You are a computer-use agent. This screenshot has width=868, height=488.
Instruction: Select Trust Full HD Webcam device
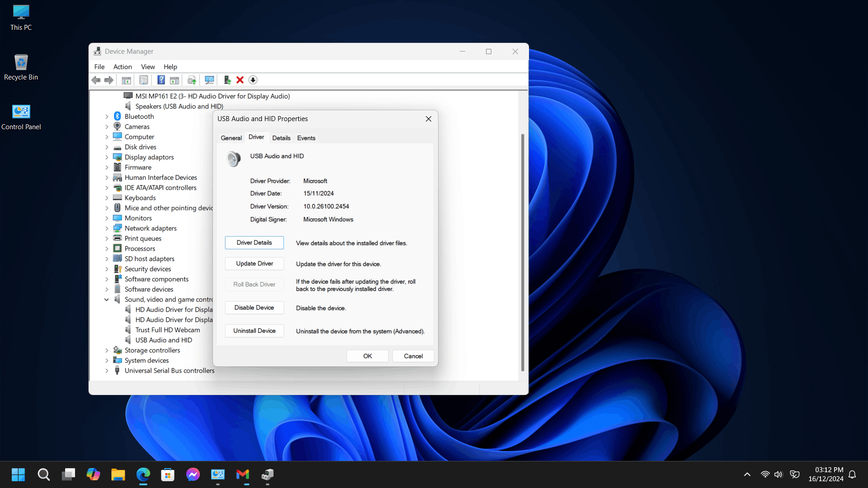[x=167, y=330]
